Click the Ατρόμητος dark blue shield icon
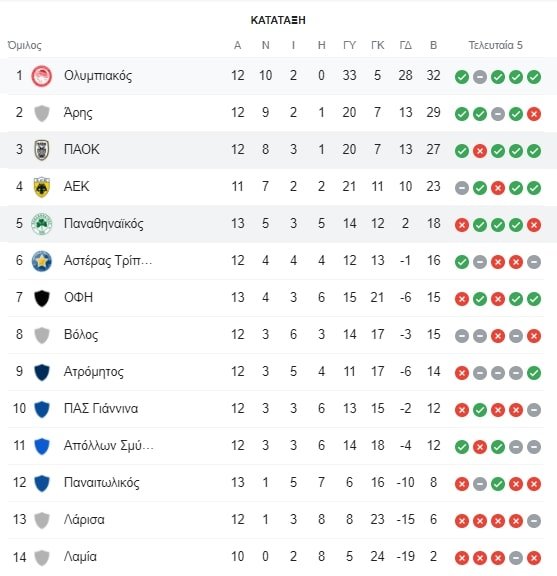The width and height of the screenshot is (557, 576). [42, 372]
